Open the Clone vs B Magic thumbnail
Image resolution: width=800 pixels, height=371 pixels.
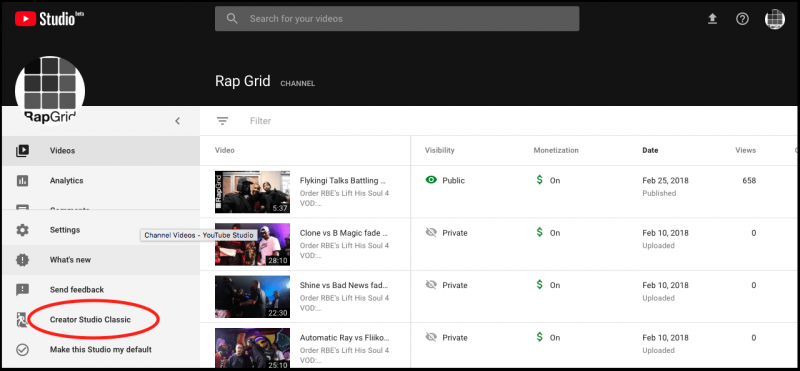[x=252, y=244]
